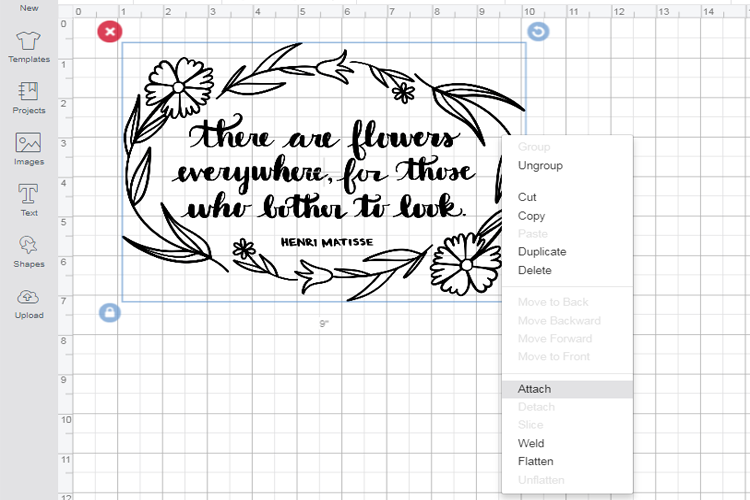This screenshot has height=500, width=750.
Task: Click the rotate handle on selection
Action: tap(538, 32)
